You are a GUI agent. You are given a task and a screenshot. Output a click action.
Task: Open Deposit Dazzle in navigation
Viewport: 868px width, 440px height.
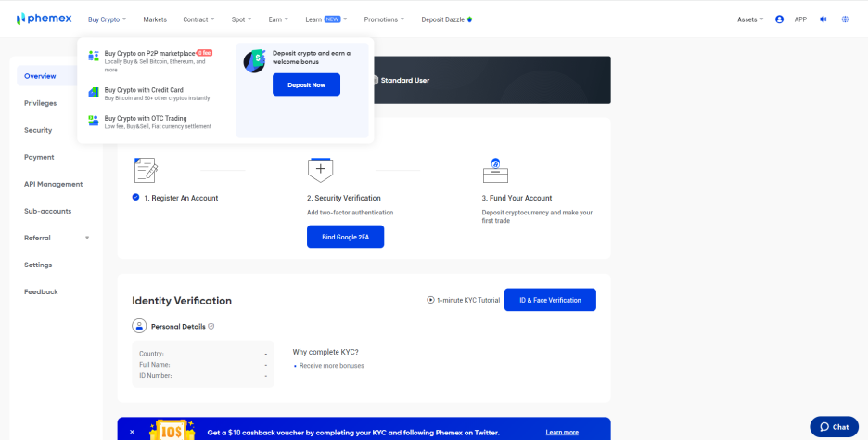443,19
